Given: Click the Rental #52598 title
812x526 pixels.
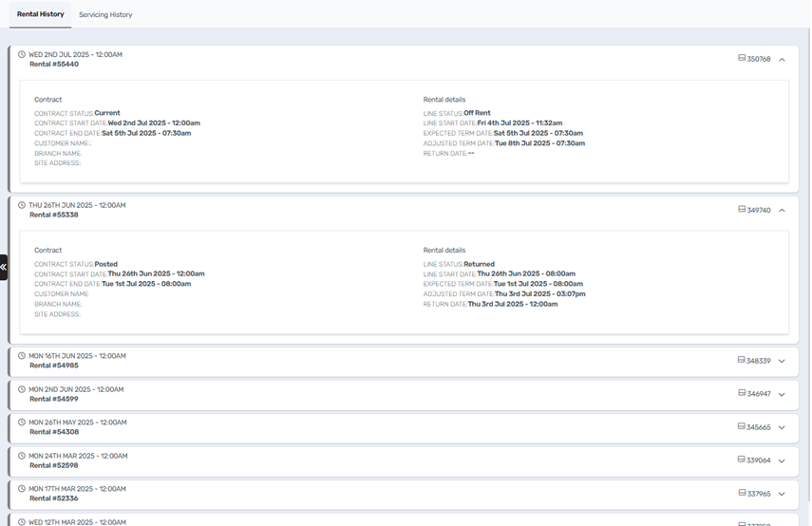Looking at the screenshot, I should [54, 465].
